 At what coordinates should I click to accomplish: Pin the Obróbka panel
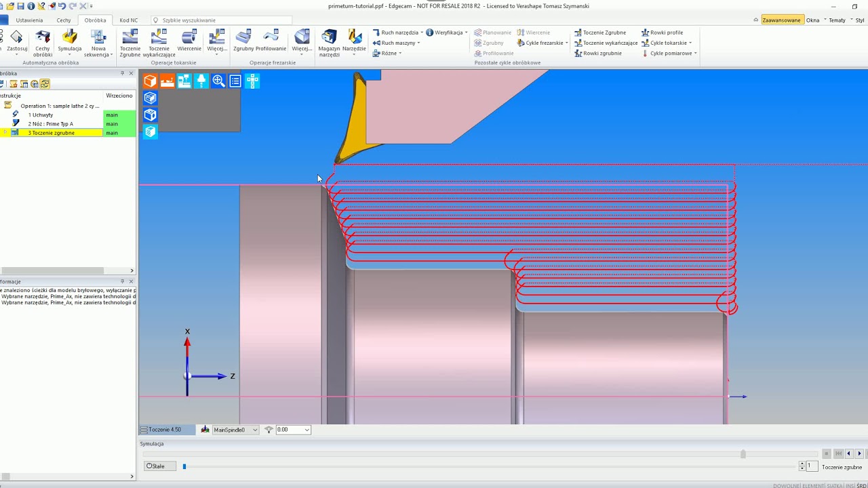coord(123,73)
